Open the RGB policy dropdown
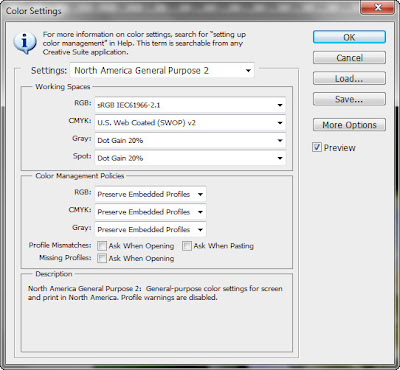Screen dimensions: 400x370 tap(150, 194)
